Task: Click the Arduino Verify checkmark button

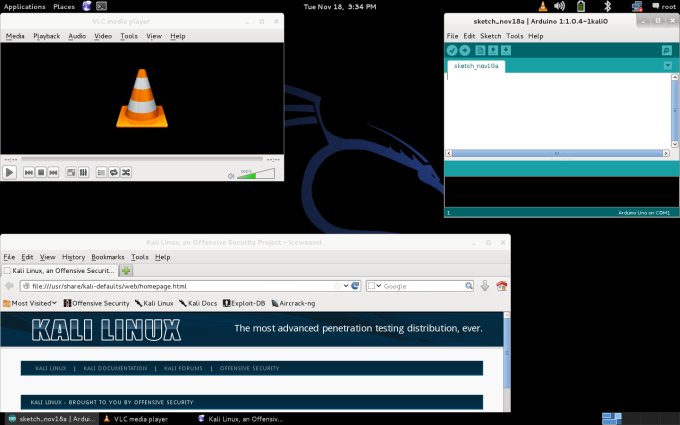Action: pyautogui.click(x=452, y=50)
